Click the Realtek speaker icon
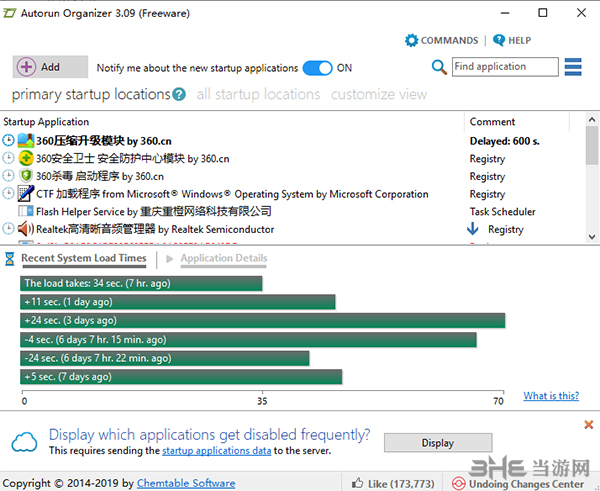 pyautogui.click(x=26, y=228)
